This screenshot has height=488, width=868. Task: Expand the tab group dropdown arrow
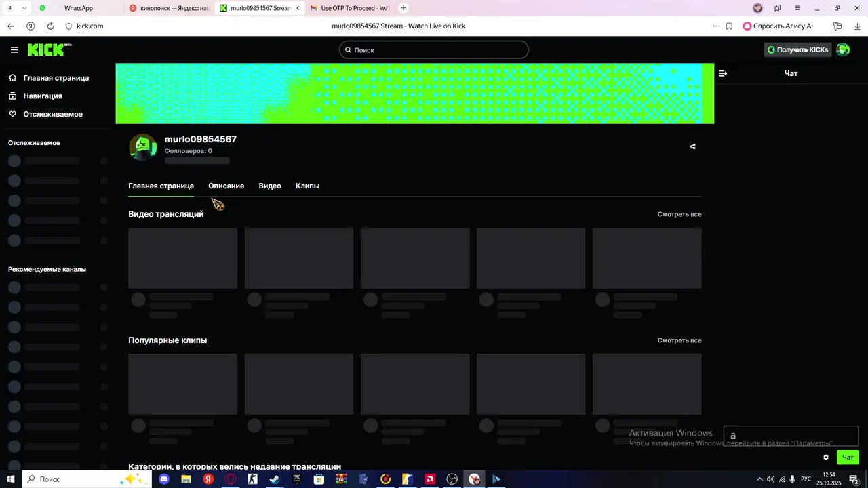point(24,8)
